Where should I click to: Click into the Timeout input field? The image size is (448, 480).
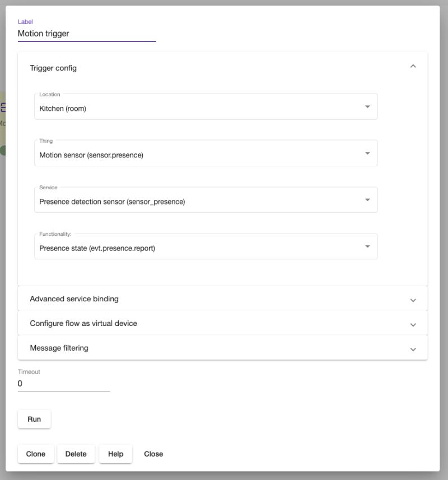coord(64,384)
